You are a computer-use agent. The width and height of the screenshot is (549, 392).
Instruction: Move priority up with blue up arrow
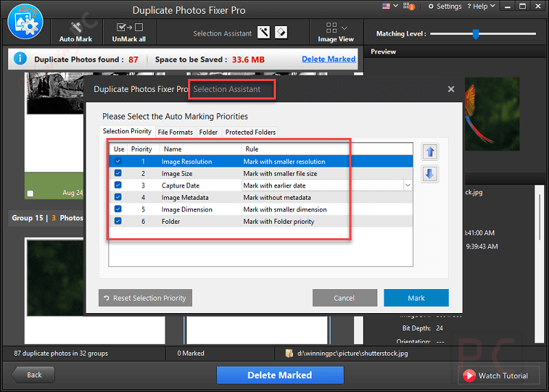click(x=430, y=152)
